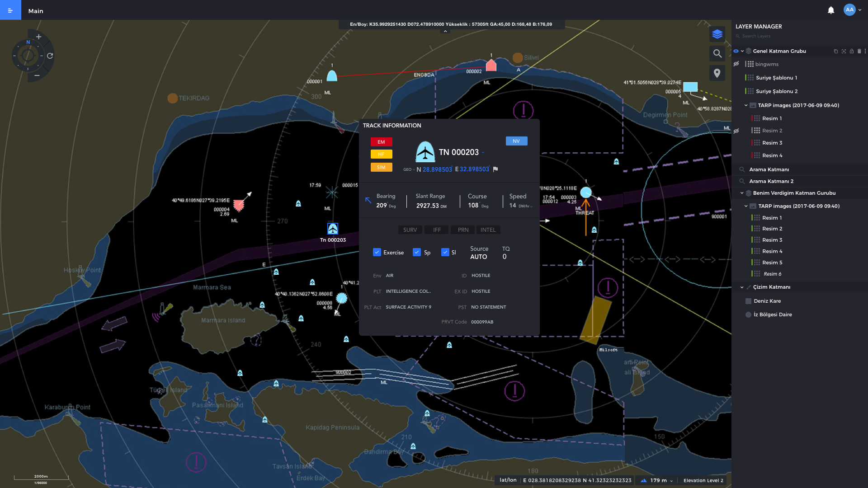Toggle the Exercise checkbox
This screenshot has width=868, height=488.
[x=377, y=252]
